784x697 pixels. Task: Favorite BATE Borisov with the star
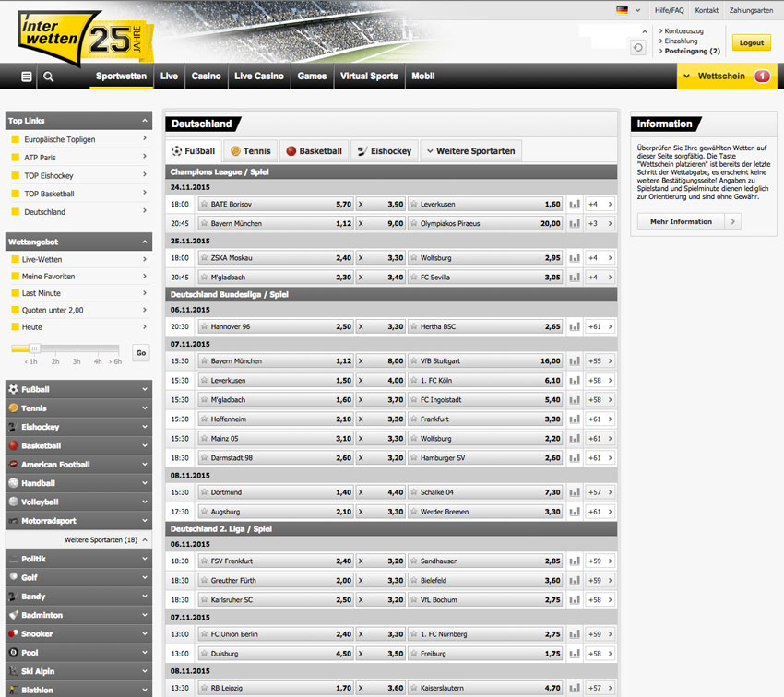pos(204,204)
